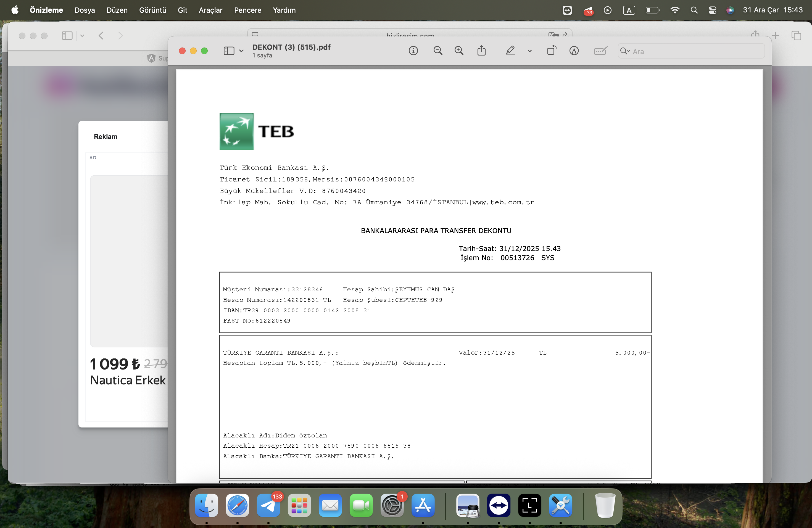Open Safari from the Dock

point(238,505)
